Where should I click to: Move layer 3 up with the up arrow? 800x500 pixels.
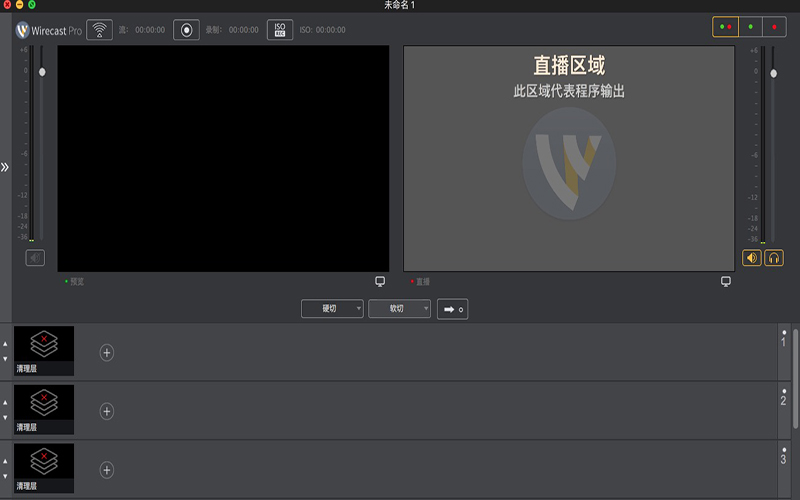5,461
